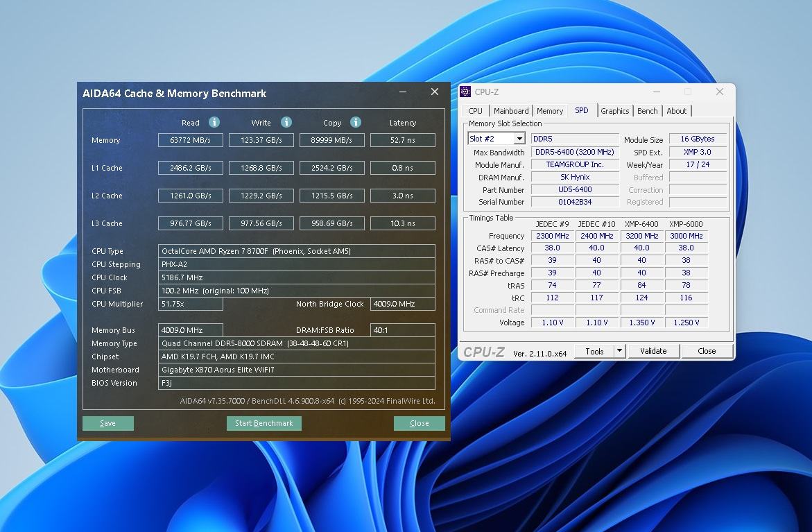This screenshot has height=532, width=812.
Task: Click XMP-6000 voltage 1.250 V cell
Action: tap(686, 323)
